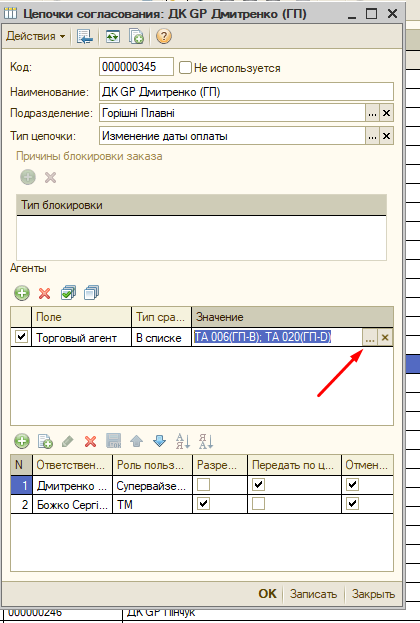The width and height of the screenshot is (420, 623).
Task: Toggle the 'Не используется' checkbox
Action: pyautogui.click(x=185, y=68)
